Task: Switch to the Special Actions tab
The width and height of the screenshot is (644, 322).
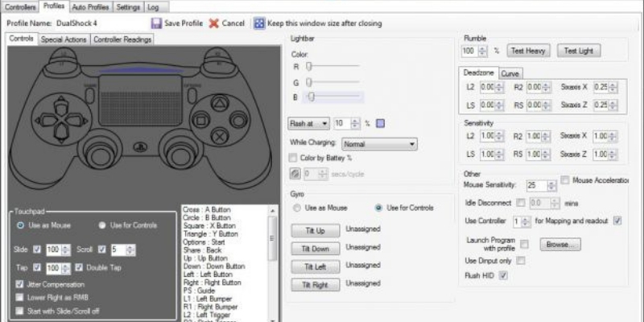Action: 64,39
